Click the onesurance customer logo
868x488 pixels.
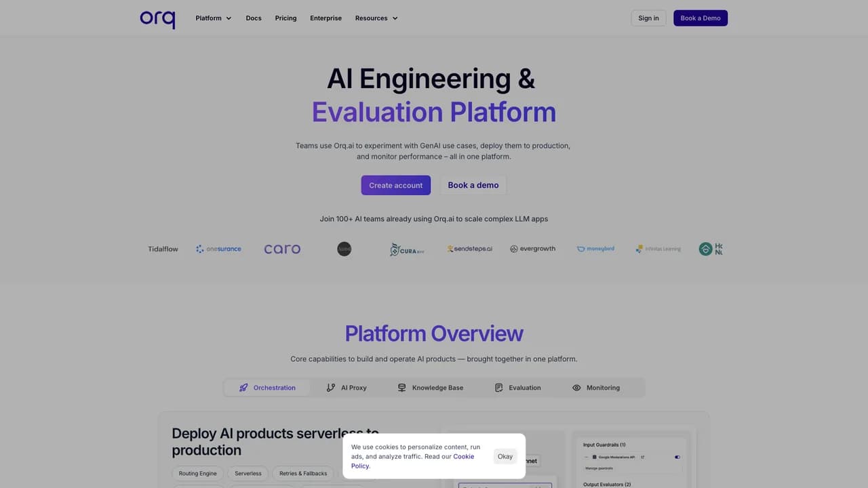(x=218, y=249)
